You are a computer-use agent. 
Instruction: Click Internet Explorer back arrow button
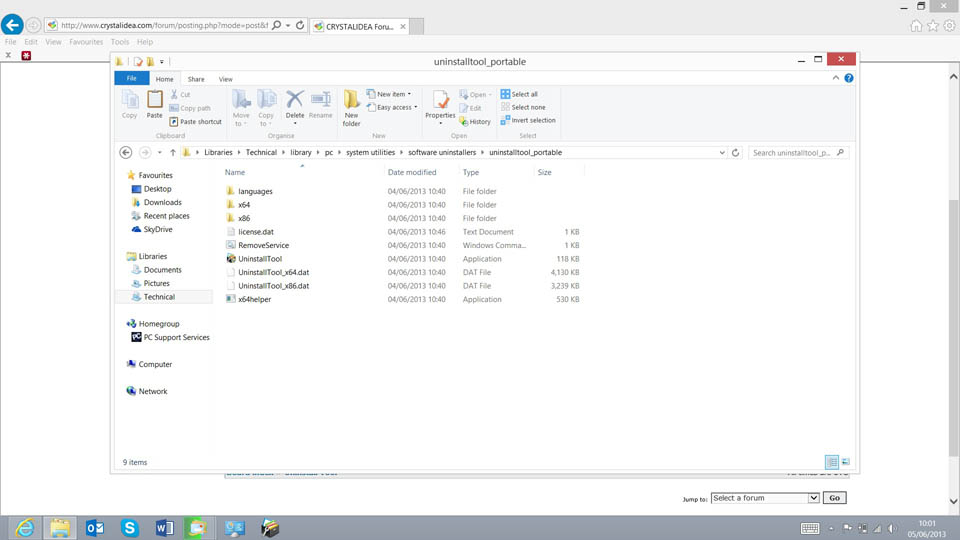[x=12, y=25]
